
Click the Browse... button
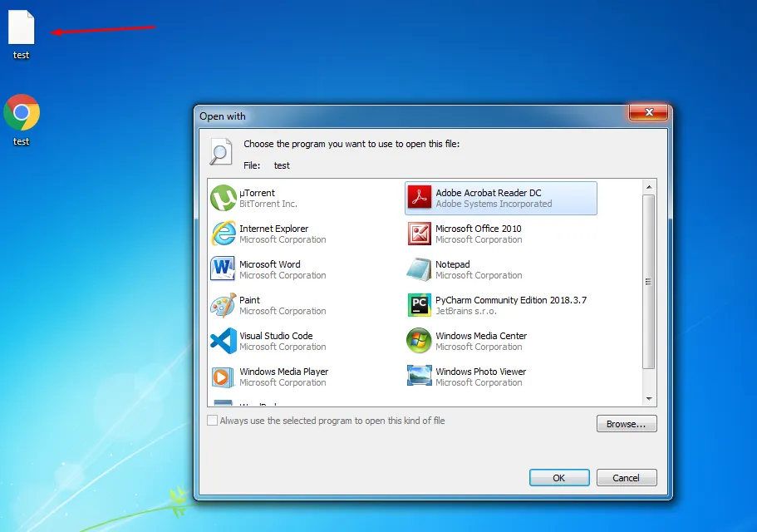[626, 424]
